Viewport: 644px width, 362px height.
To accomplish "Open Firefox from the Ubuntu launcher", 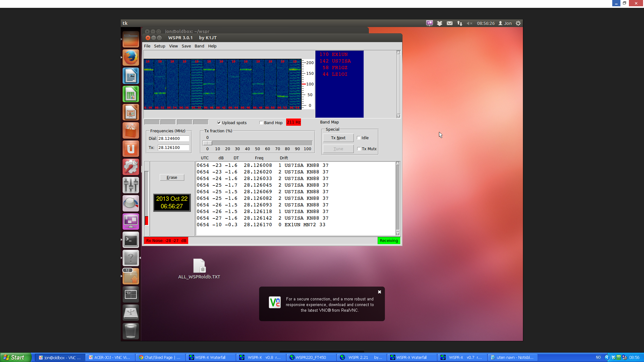I will click(131, 58).
